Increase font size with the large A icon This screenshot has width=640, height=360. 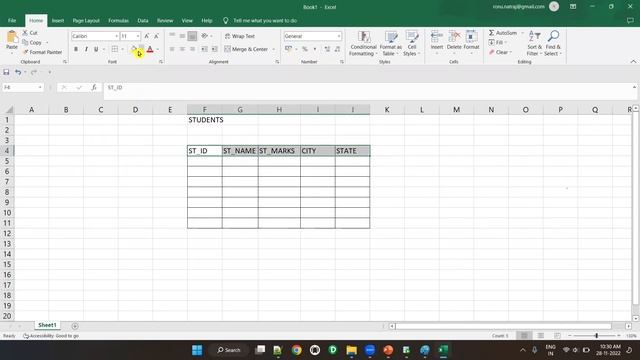click(x=147, y=36)
